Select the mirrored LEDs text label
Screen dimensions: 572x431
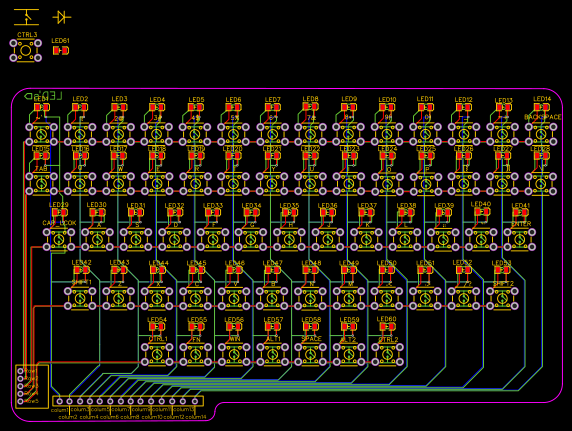43,96
